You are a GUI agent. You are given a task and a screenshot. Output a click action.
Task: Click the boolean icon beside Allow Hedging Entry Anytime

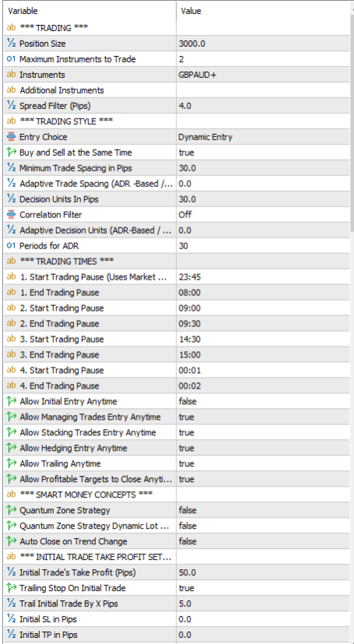11,448
